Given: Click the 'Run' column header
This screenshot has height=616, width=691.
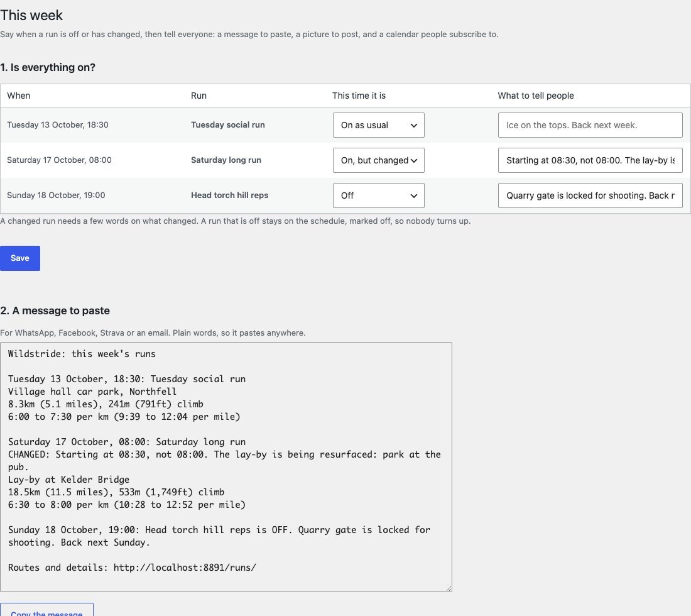Looking at the screenshot, I should coord(199,96).
